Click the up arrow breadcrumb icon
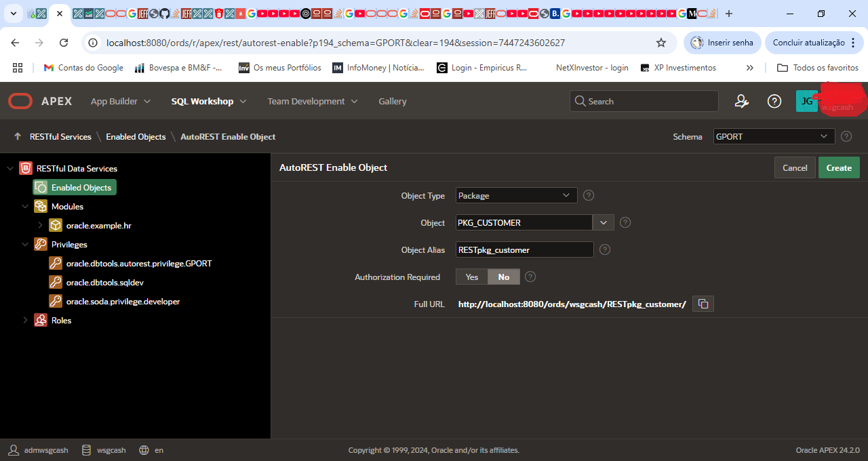The width and height of the screenshot is (868, 461). pyautogui.click(x=18, y=136)
